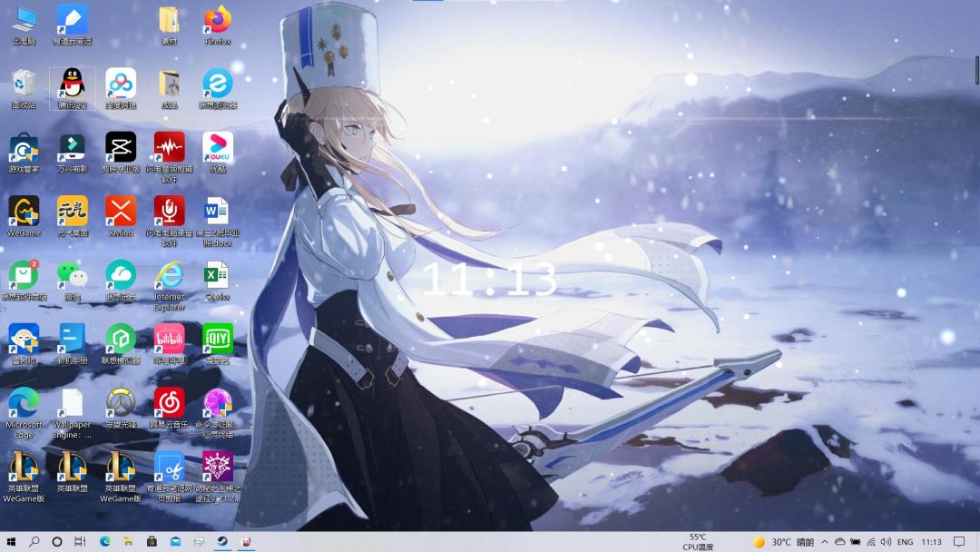Launch Internet Explorer from the desktop
The width and height of the screenshot is (980, 552).
click(x=170, y=286)
